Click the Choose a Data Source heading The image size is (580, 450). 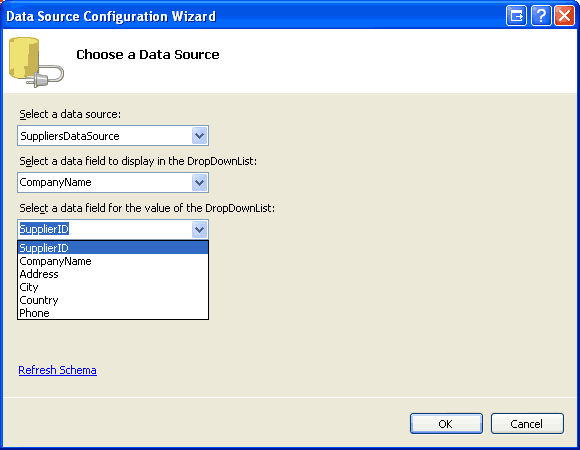tap(148, 54)
